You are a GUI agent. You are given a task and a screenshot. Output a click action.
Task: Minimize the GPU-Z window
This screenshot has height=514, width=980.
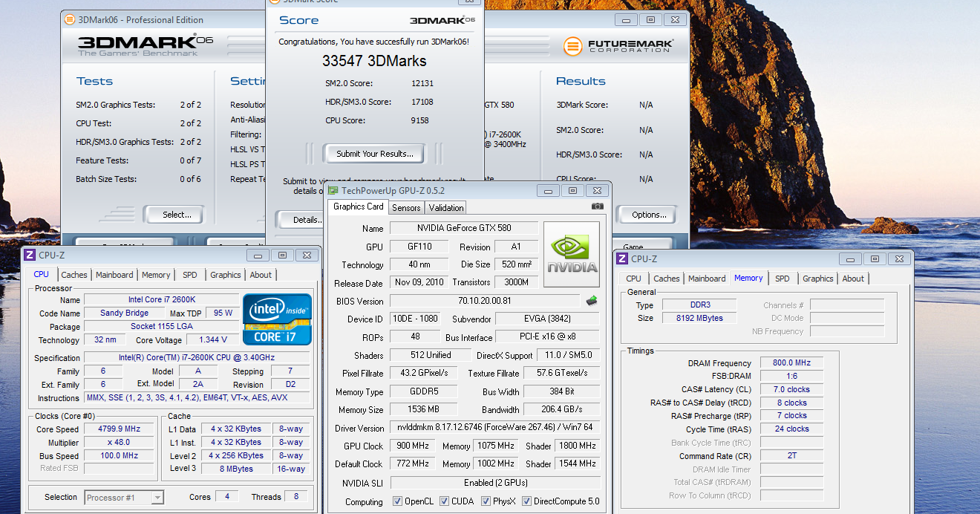(x=549, y=191)
